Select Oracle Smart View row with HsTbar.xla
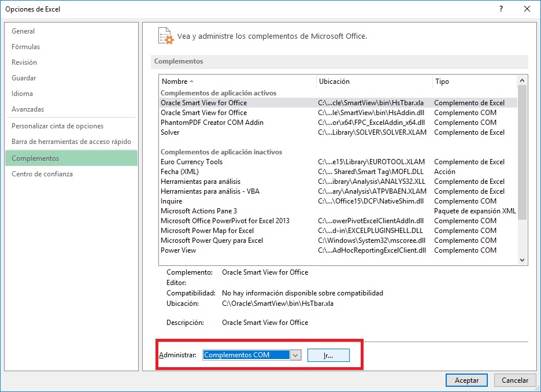541x392 pixels. point(338,103)
